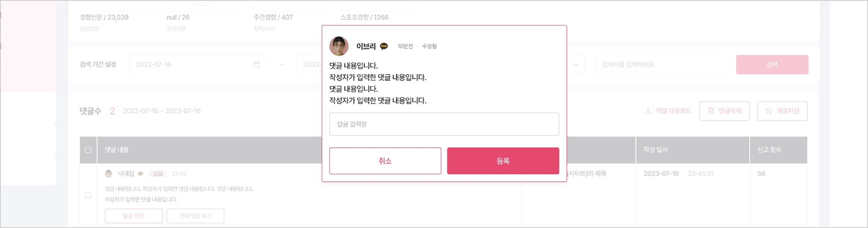
Task: Toggle the select-all checkbox in table header
Action: click(x=88, y=150)
